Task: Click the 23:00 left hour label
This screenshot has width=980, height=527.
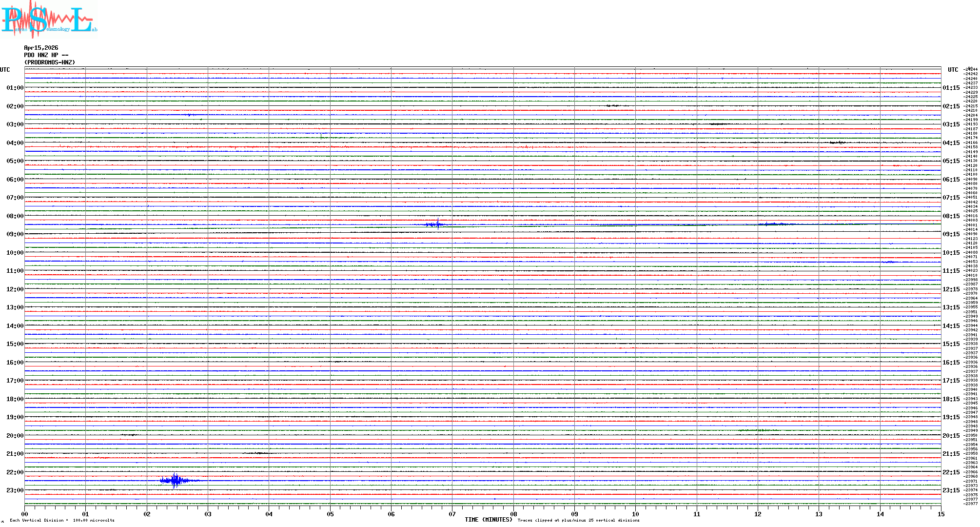Action: (15, 490)
